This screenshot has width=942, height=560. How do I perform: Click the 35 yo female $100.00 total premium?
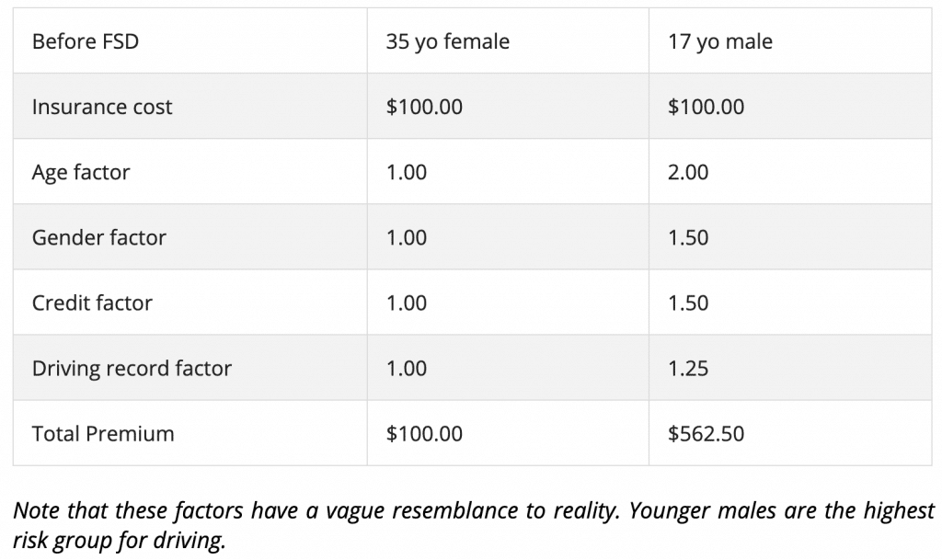coord(424,433)
